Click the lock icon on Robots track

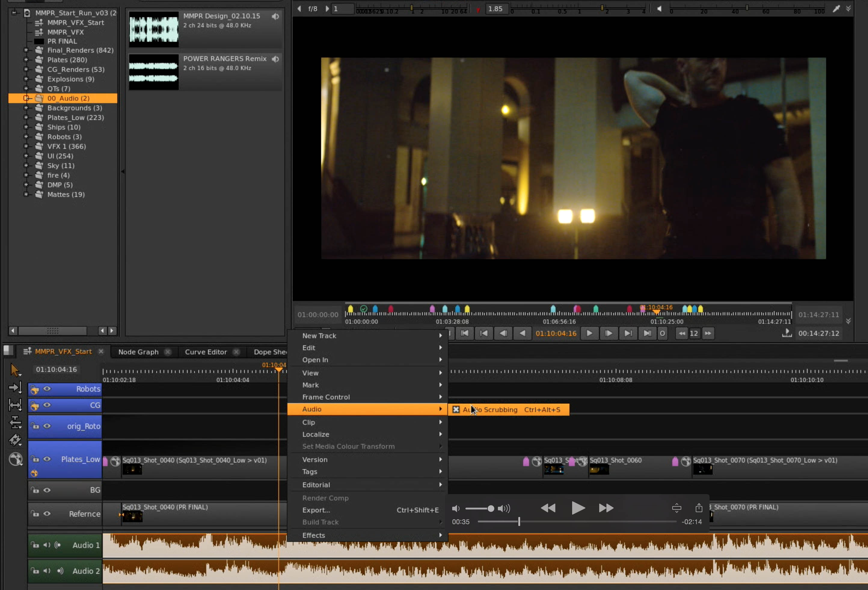point(35,390)
